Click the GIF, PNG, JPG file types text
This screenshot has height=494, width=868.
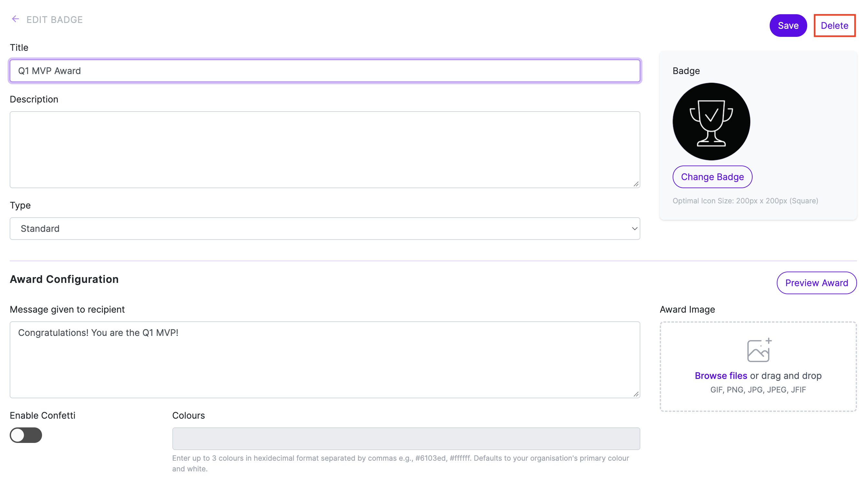(758, 390)
